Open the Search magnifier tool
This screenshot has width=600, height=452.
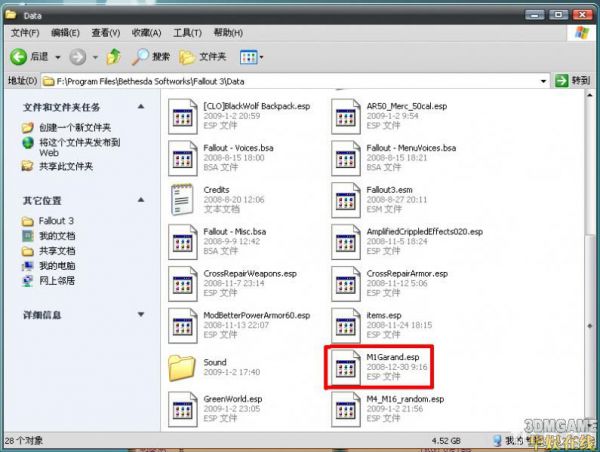pyautogui.click(x=142, y=56)
